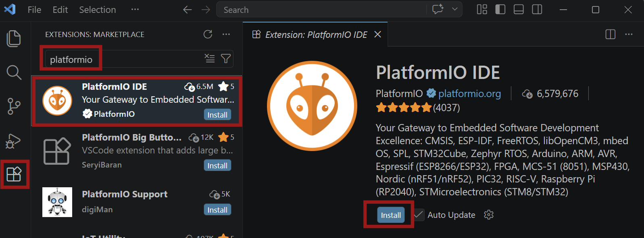644x238 pixels.
Task: Select the Extension: PlatformIO IDE tab
Action: (315, 35)
